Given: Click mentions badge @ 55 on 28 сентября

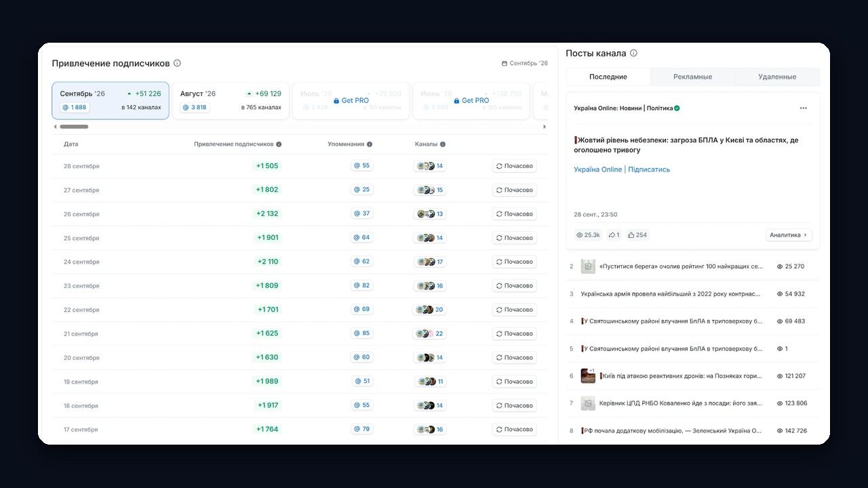Looking at the screenshot, I should [362, 165].
